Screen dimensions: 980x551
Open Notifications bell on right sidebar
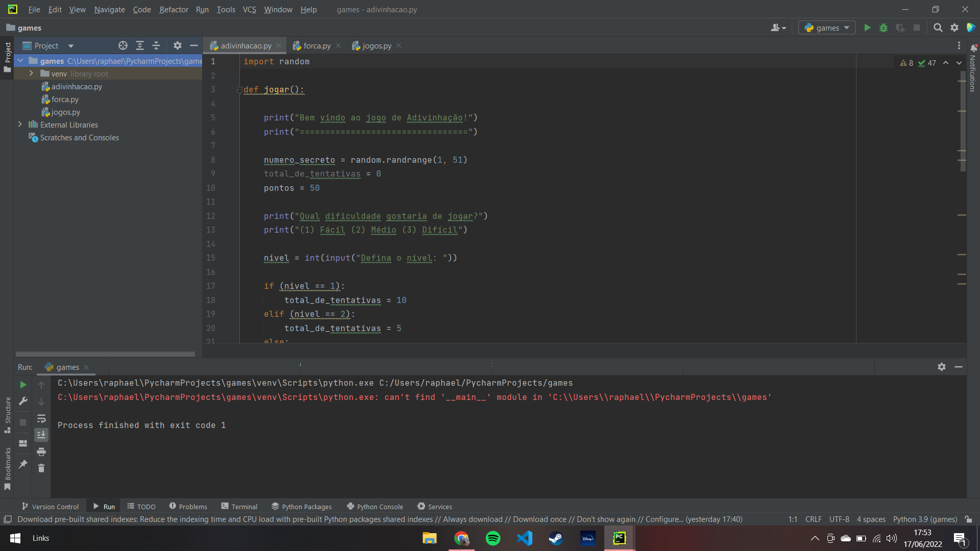[973, 47]
